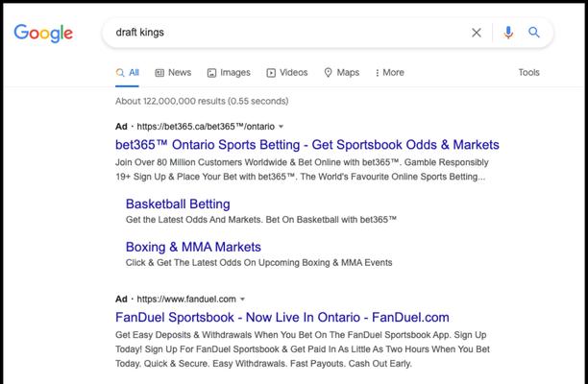Viewport: 588px width, 384px height.
Task: Switch to the Images tab
Action: [x=229, y=73]
